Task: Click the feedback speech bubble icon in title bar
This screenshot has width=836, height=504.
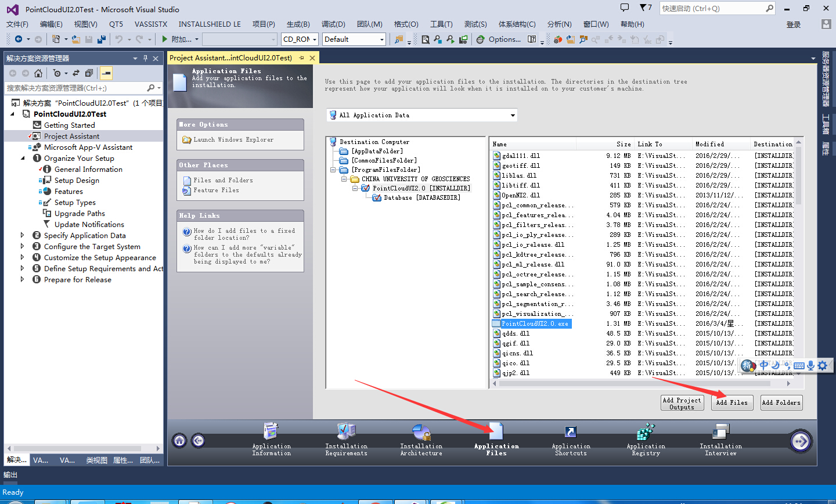Action: point(625,8)
